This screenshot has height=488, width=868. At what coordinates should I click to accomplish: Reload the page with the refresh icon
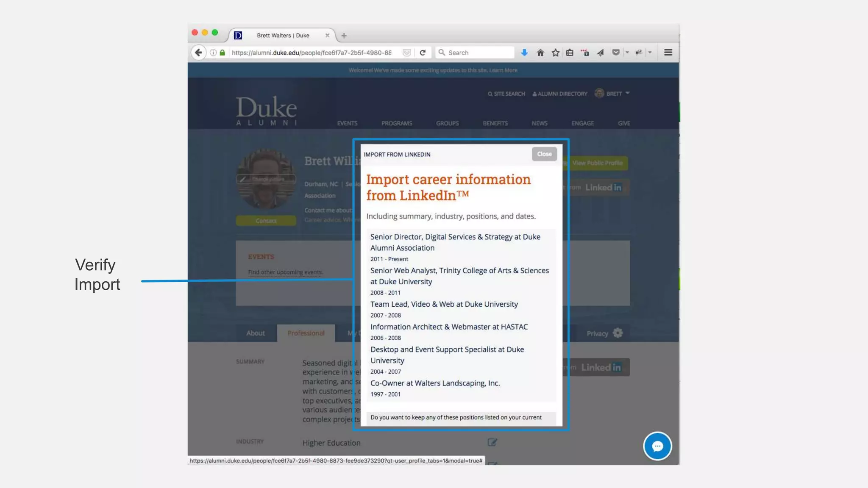click(423, 53)
